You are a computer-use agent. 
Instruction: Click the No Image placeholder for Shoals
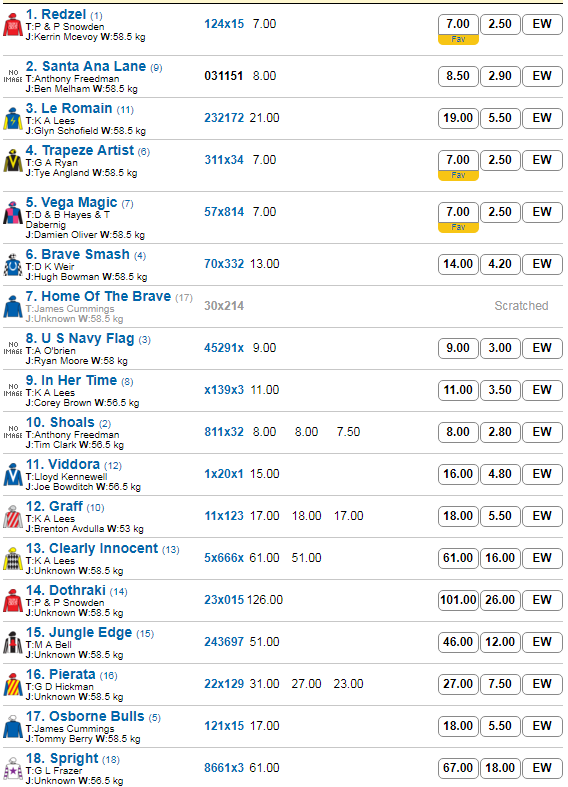coord(13,432)
